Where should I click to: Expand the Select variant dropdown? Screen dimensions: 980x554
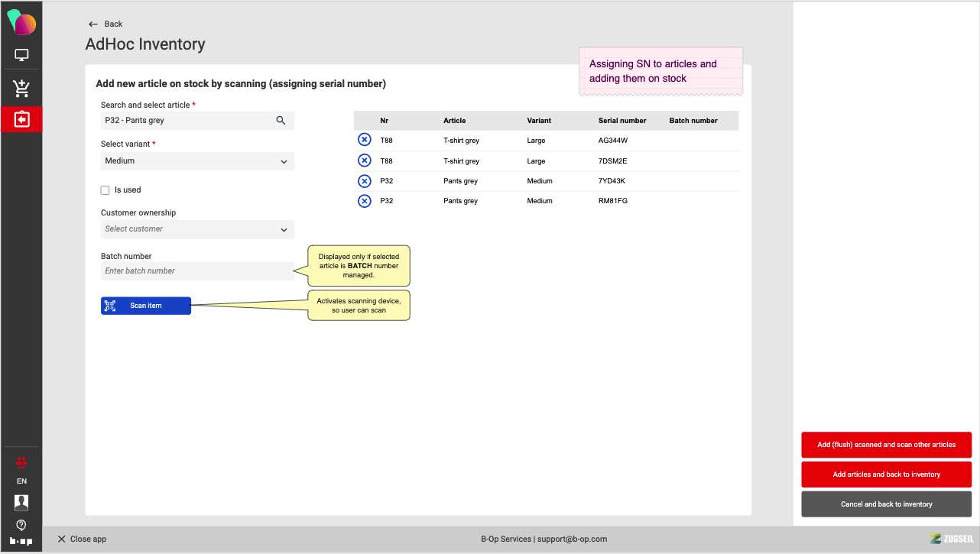click(197, 161)
